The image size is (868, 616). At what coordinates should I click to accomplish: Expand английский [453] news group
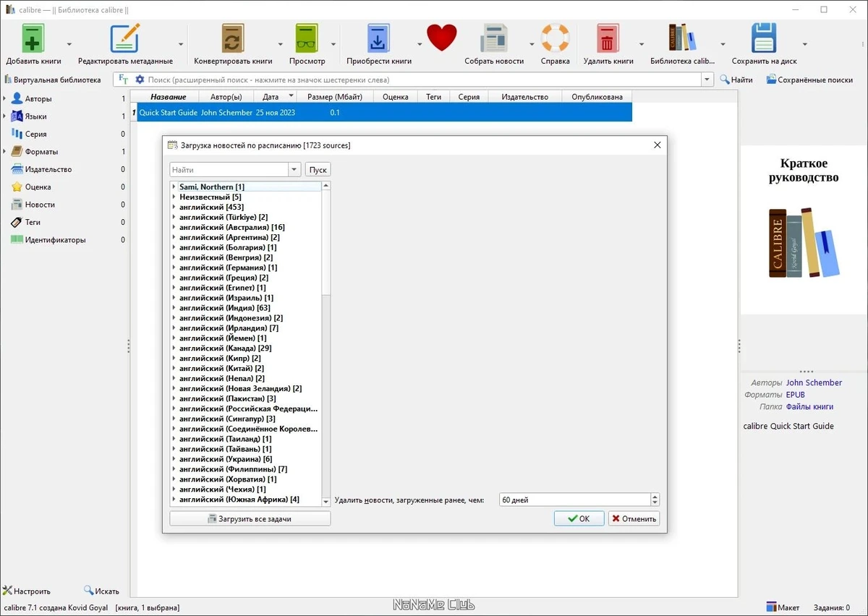coord(174,207)
